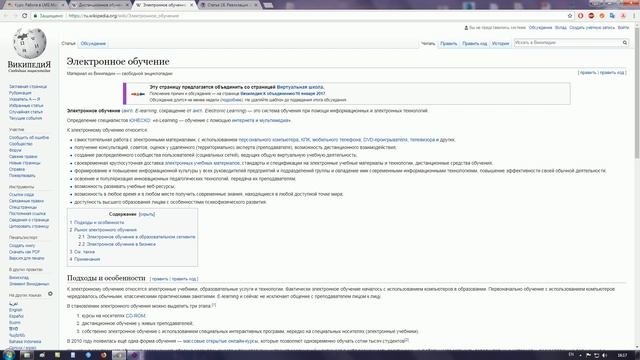Jump to contents item См. также
The image size is (640, 360).
(84, 252)
